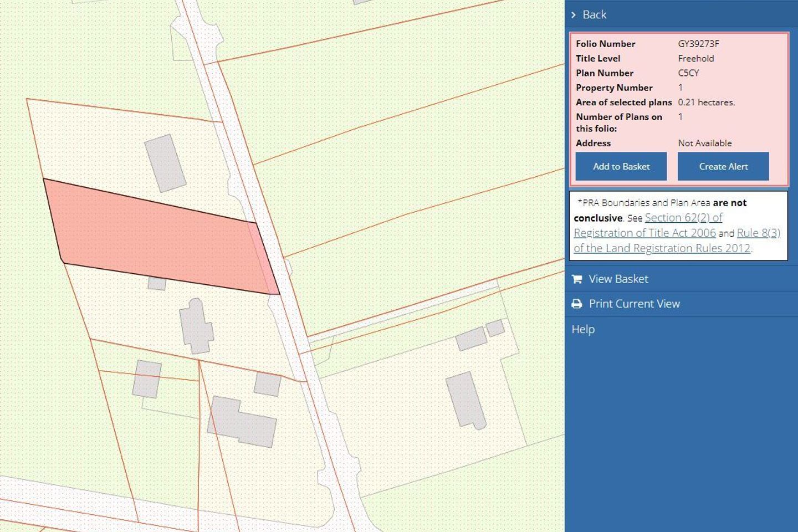The image size is (798, 532).
Task: Click Add to Basket for folio GY39273F
Action: coord(621,166)
